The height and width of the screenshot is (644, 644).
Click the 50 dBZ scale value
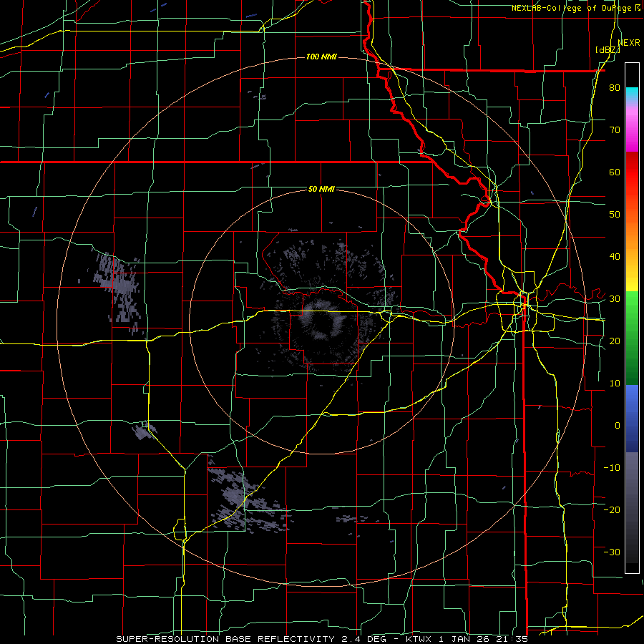[x=615, y=215]
